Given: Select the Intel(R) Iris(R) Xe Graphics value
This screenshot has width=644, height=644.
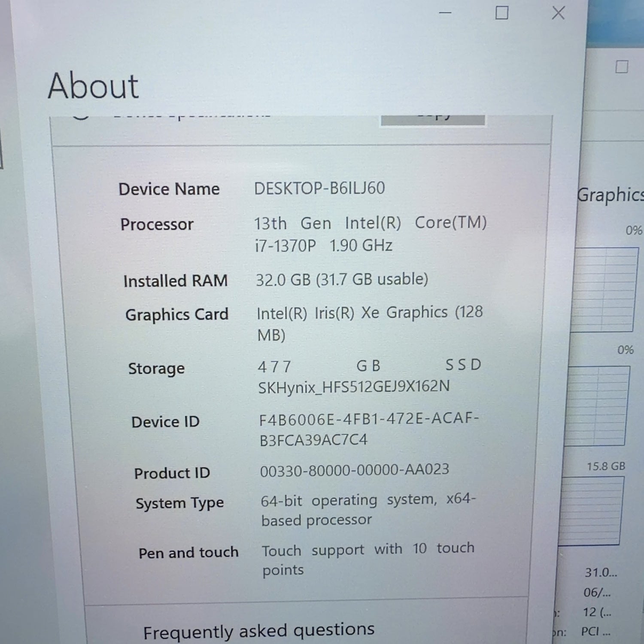Looking at the screenshot, I should pyautogui.click(x=370, y=323).
